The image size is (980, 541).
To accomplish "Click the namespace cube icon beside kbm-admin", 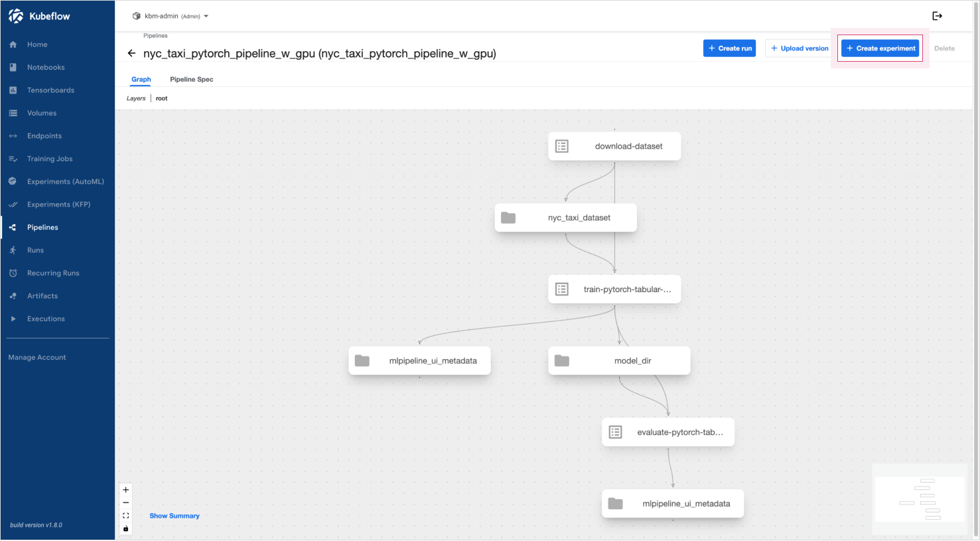I will pos(137,16).
